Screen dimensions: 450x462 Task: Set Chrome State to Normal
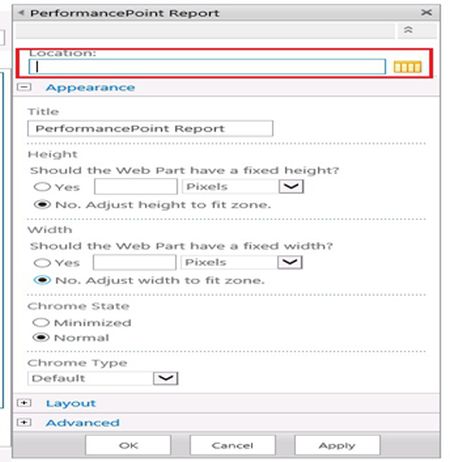[41, 338]
